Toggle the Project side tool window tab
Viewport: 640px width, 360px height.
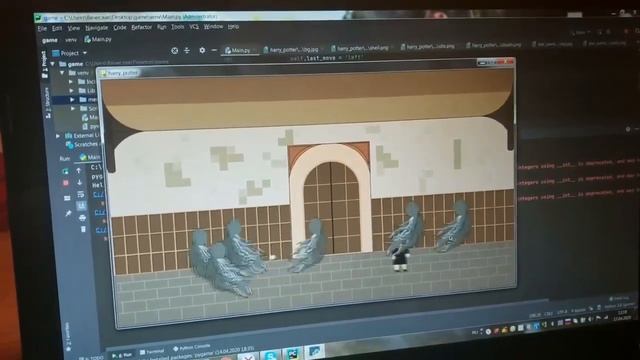(x=44, y=64)
